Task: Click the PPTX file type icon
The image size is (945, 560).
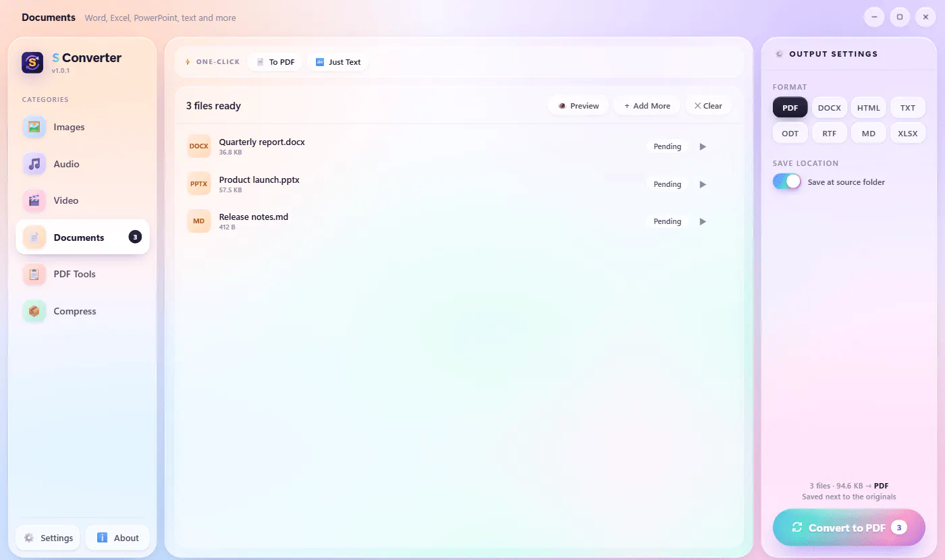Action: pyautogui.click(x=199, y=184)
